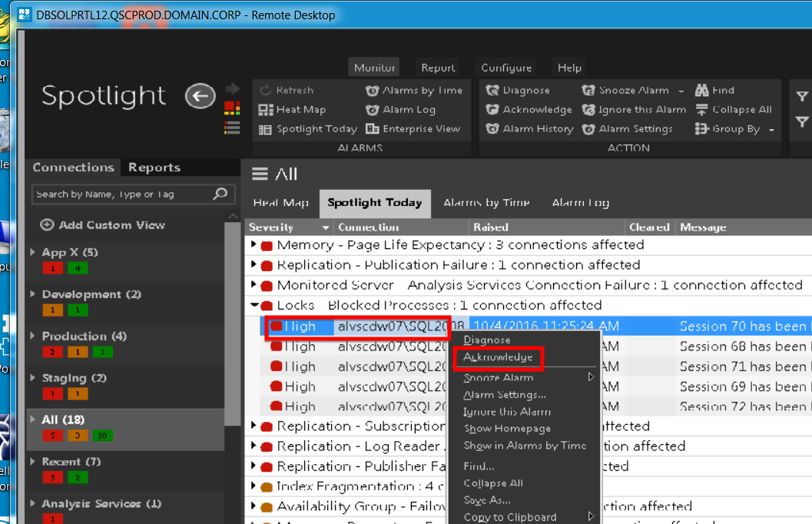The height and width of the screenshot is (524, 812).
Task: Click the red badge under App X
Action: tap(52, 268)
